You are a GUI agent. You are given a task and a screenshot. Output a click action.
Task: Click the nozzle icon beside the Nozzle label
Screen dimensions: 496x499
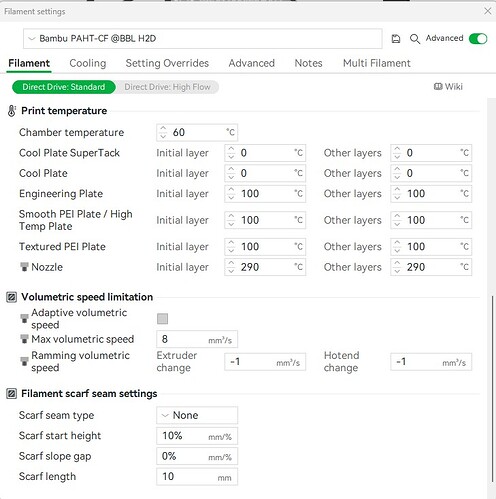(24, 267)
